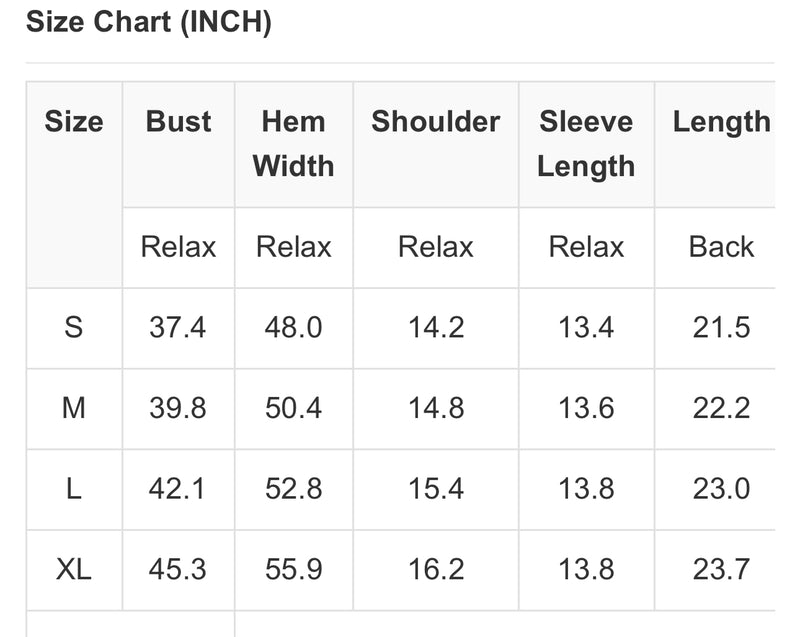Screen dimensions: 800x637
Task: Click sleeve length value 13.4
Action: point(586,327)
